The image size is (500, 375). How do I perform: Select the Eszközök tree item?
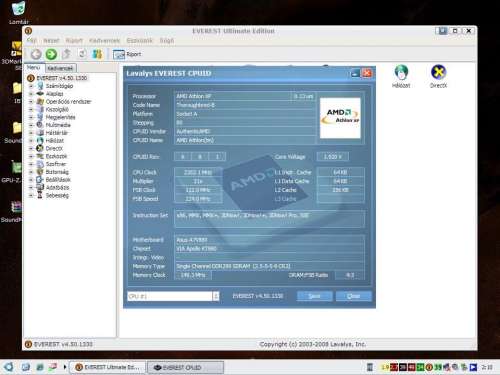56,156
